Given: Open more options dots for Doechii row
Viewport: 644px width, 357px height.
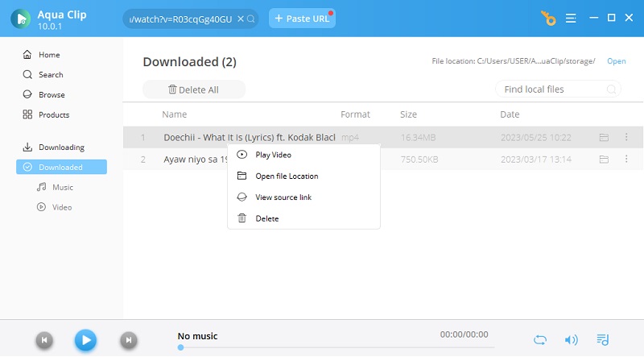Looking at the screenshot, I should 626,137.
